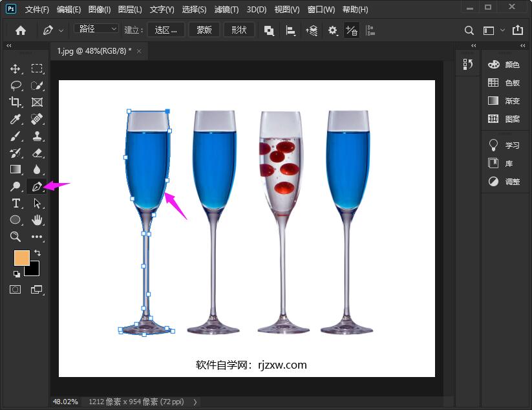Image resolution: width=532 pixels, height=410 pixels.
Task: Change the screen mode
Action: click(37, 290)
